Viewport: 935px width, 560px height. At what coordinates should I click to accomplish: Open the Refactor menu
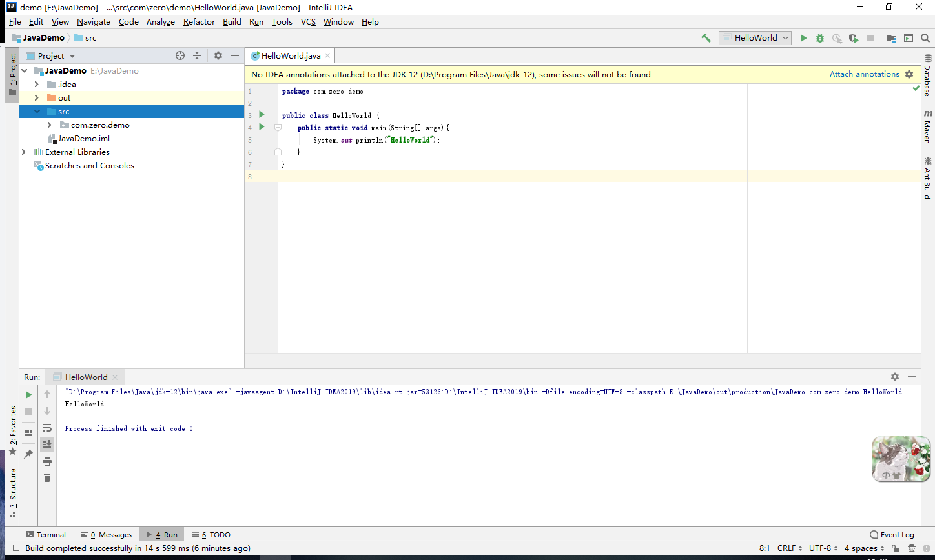click(x=199, y=22)
